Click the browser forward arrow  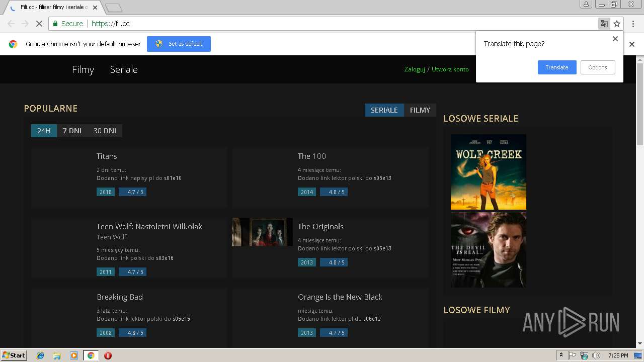pos(25,24)
